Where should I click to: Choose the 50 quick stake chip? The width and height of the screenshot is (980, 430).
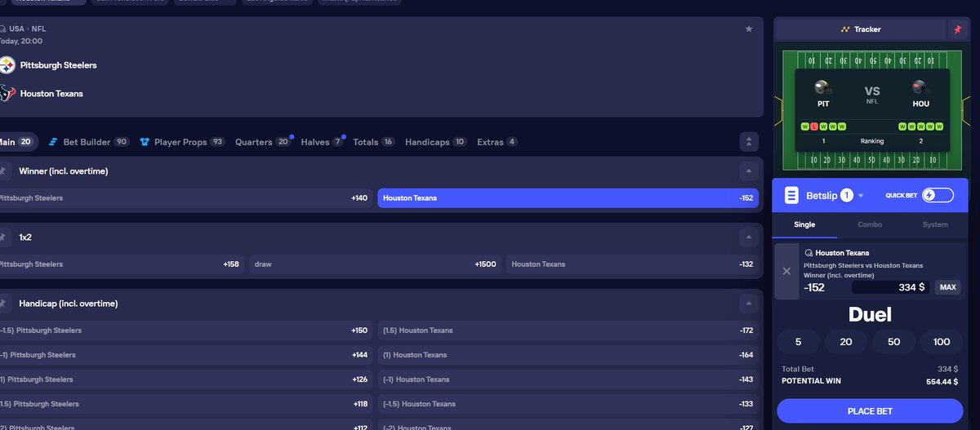[x=893, y=342]
